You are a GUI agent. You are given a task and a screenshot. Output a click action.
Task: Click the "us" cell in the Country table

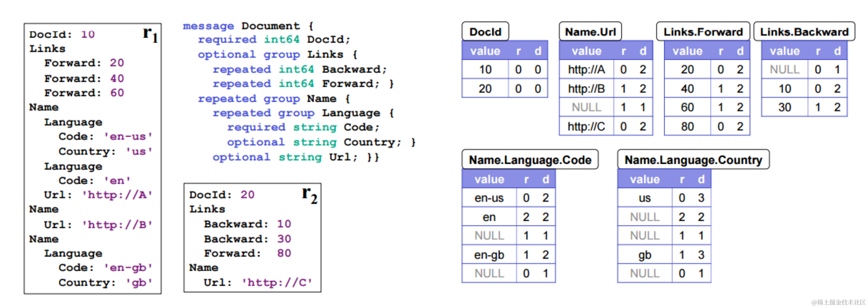(x=645, y=198)
